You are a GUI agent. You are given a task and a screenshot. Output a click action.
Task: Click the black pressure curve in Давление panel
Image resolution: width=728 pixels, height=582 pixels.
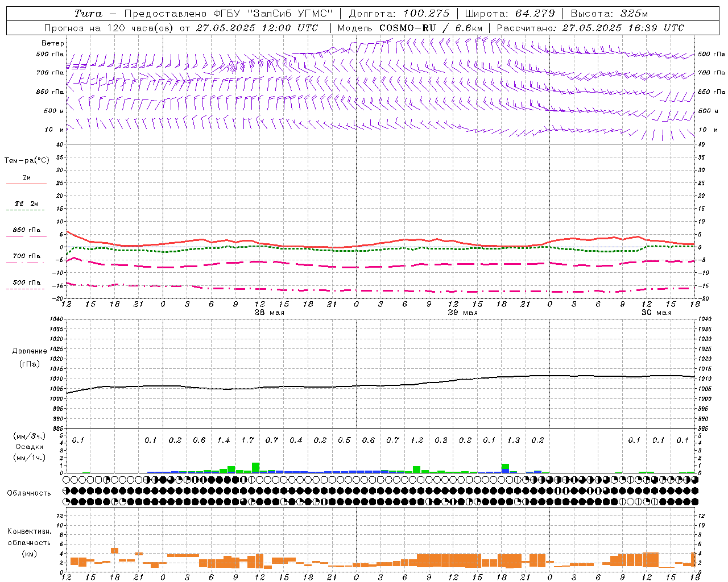coord(381,385)
